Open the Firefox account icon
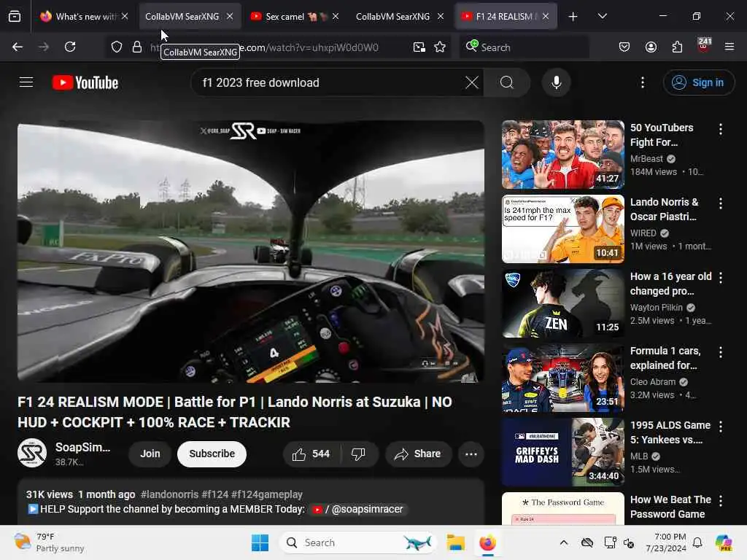The width and height of the screenshot is (747, 560). point(651,47)
